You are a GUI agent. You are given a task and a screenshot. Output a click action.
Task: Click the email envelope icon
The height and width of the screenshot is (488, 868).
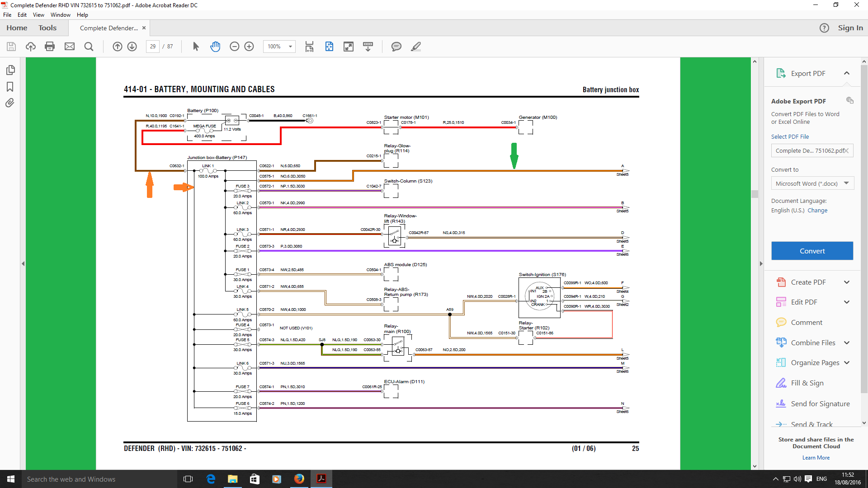coord(70,47)
